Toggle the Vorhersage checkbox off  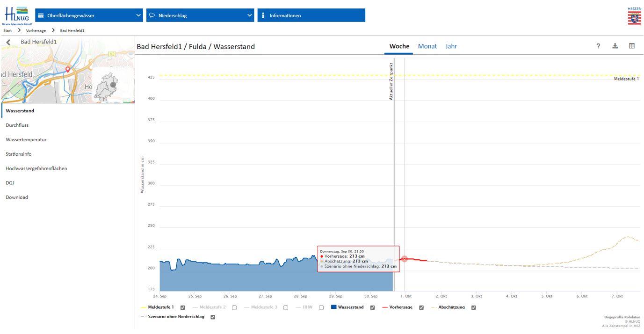pos(421,307)
